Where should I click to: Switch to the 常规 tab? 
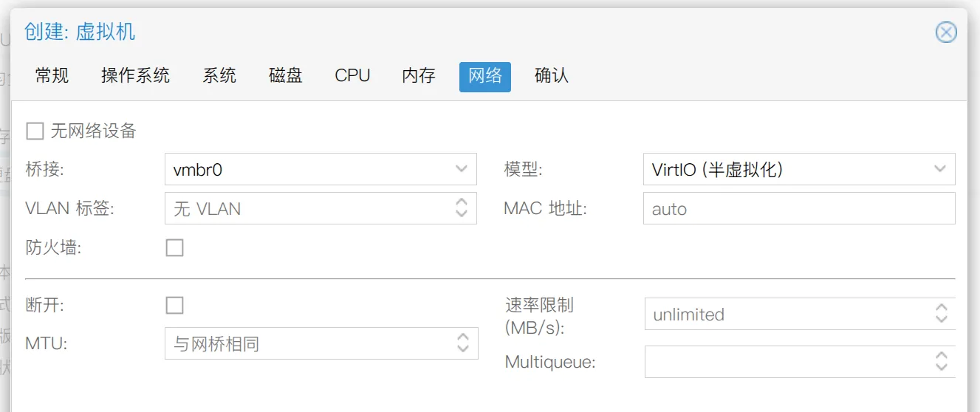click(x=52, y=76)
